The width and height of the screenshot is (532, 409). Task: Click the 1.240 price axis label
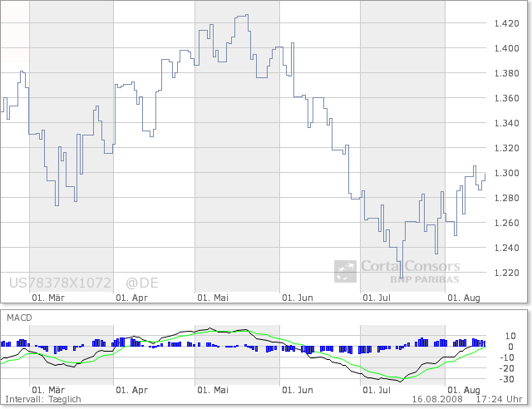coord(507,248)
